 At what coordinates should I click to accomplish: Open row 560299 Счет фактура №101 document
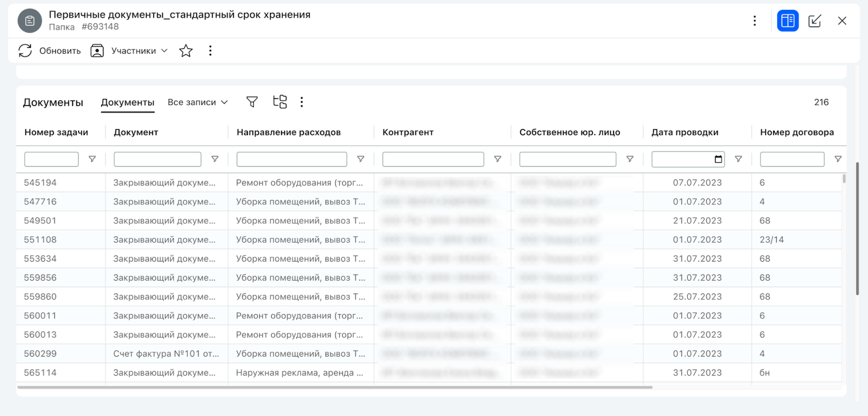(166, 354)
